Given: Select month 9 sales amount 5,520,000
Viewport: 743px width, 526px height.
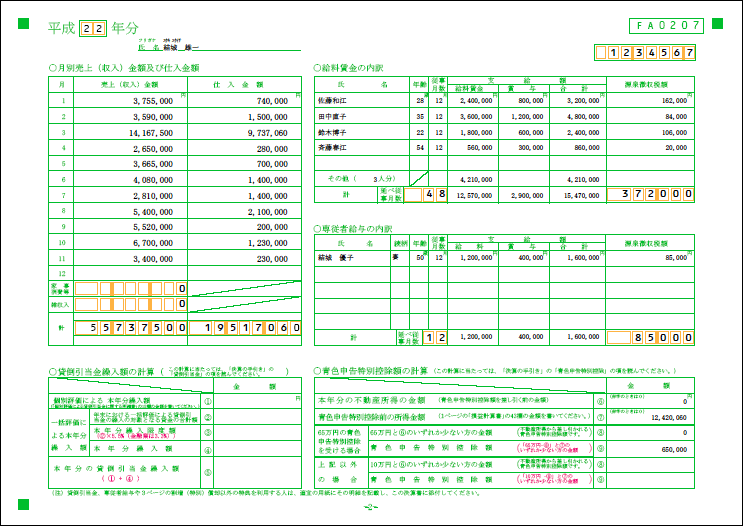Looking at the screenshot, I should tap(153, 227).
